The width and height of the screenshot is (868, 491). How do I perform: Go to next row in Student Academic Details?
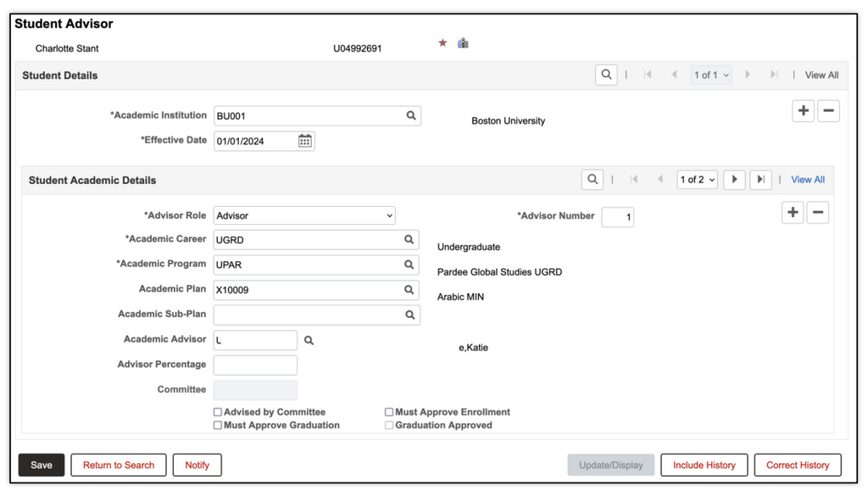(x=734, y=179)
